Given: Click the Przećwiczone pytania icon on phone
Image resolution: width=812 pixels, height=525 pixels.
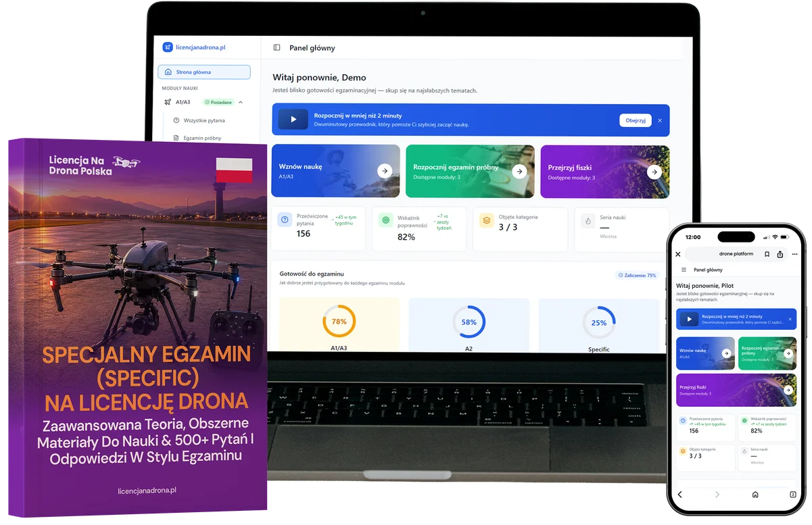Looking at the screenshot, I should [684, 420].
